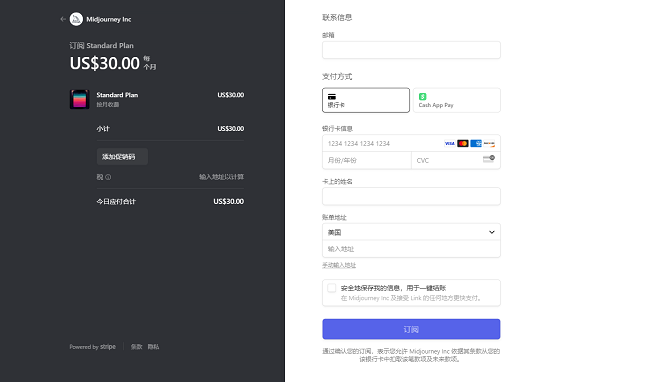
Task: Click the manual address entry link
Action: tap(339, 265)
